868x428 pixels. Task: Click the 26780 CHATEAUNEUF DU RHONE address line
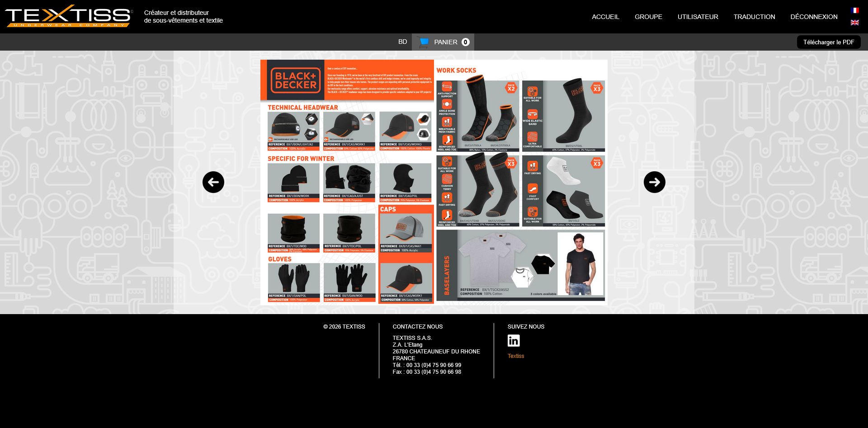point(436,352)
